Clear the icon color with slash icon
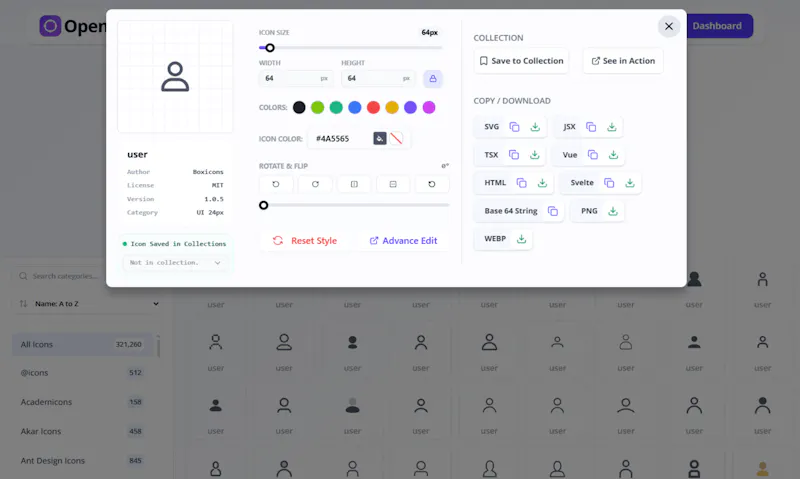Screen dimensions: 800x479 coord(396,138)
